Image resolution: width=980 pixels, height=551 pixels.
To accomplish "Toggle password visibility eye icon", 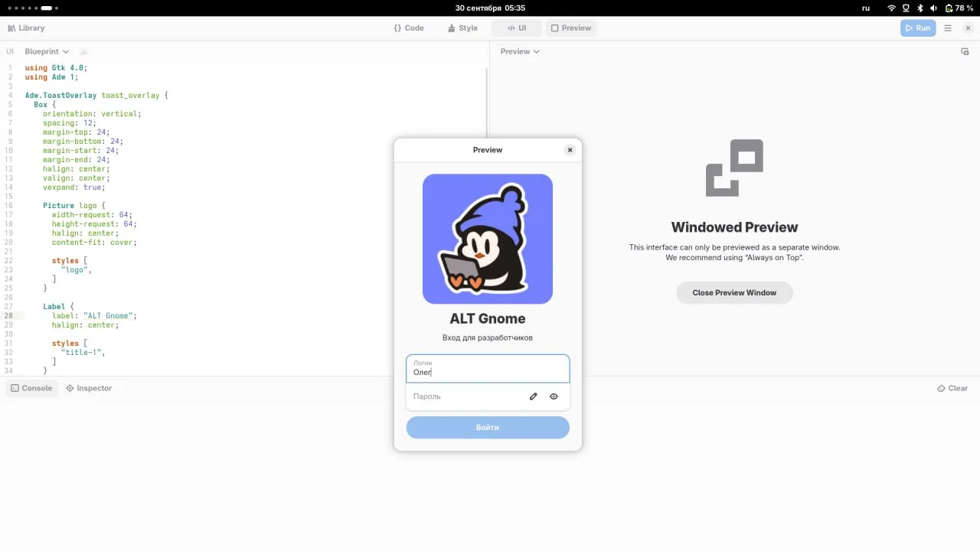I will [x=554, y=396].
